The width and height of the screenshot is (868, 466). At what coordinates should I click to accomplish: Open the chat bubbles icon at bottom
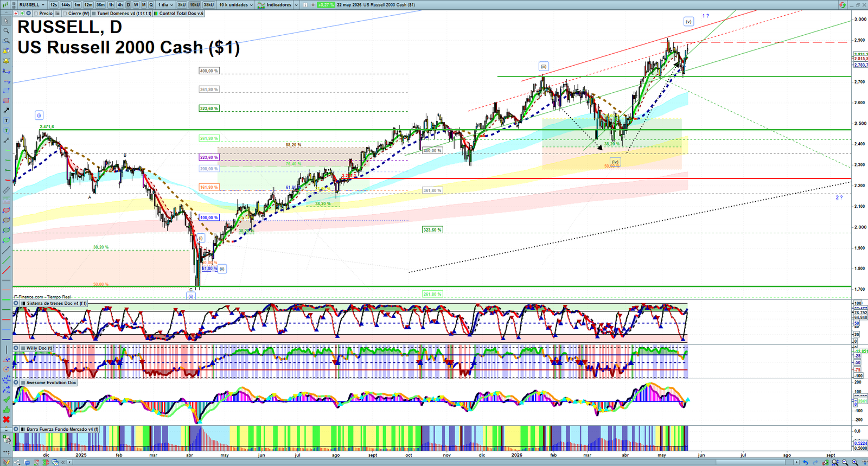(x=27, y=462)
